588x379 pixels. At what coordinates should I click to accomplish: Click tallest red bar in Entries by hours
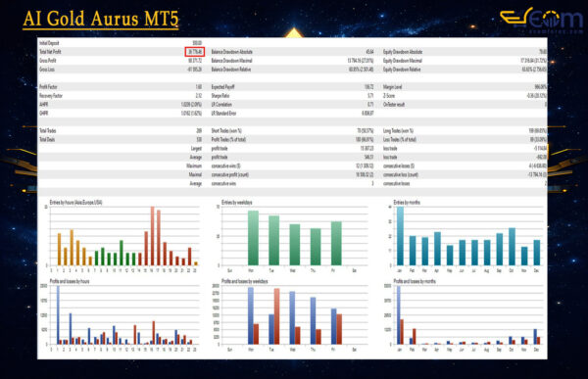(x=153, y=236)
